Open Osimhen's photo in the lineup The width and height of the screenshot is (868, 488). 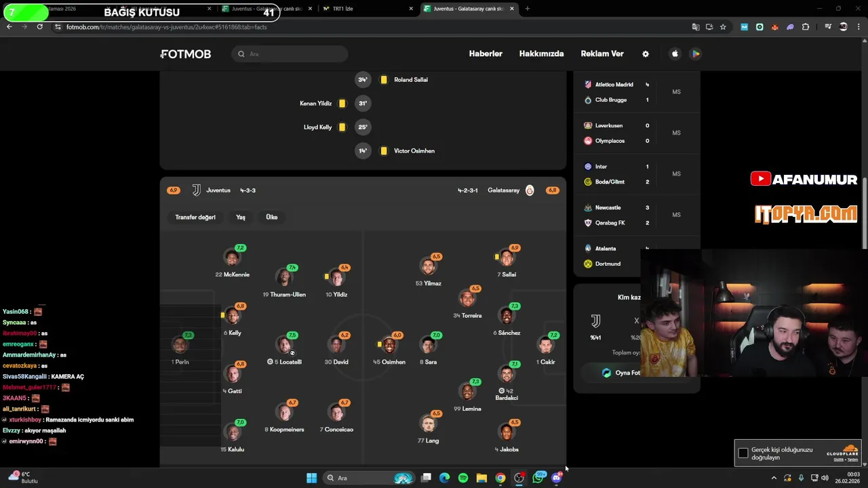coord(389,345)
